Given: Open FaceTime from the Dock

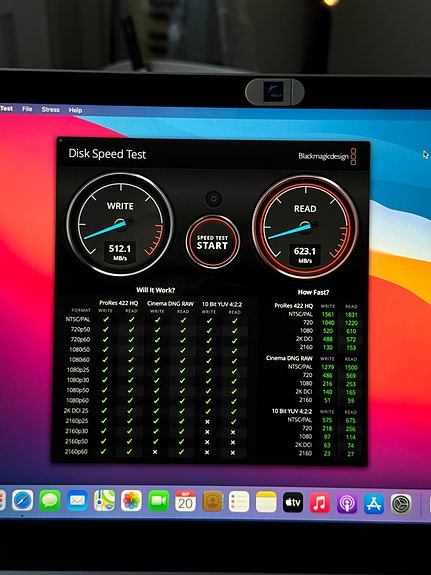Looking at the screenshot, I should point(158,501).
